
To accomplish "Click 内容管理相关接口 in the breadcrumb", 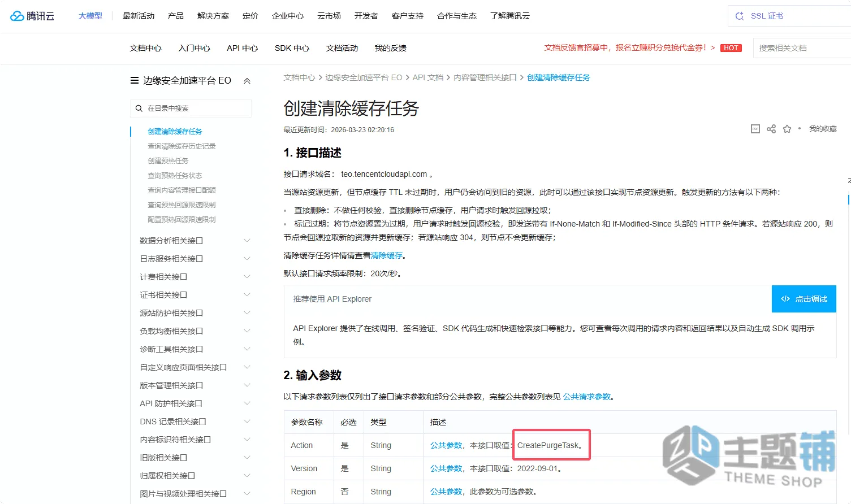I will point(485,77).
